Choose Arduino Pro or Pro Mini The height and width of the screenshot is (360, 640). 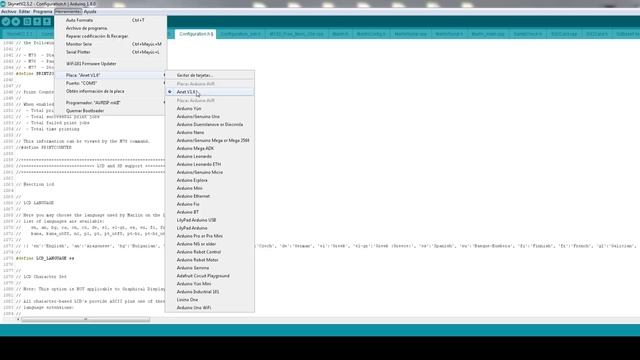tap(210, 236)
